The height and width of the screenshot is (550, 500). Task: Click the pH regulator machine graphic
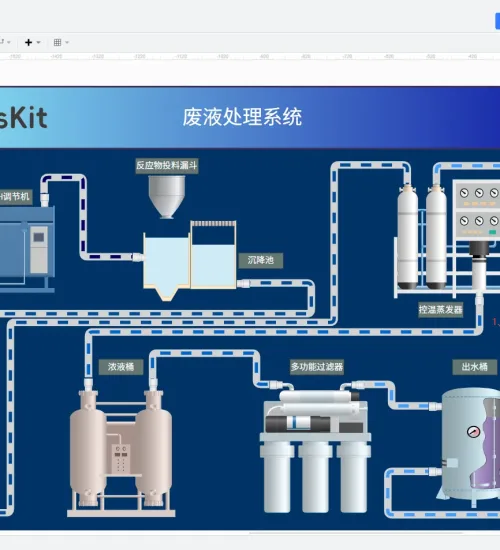pyautogui.click(x=27, y=248)
